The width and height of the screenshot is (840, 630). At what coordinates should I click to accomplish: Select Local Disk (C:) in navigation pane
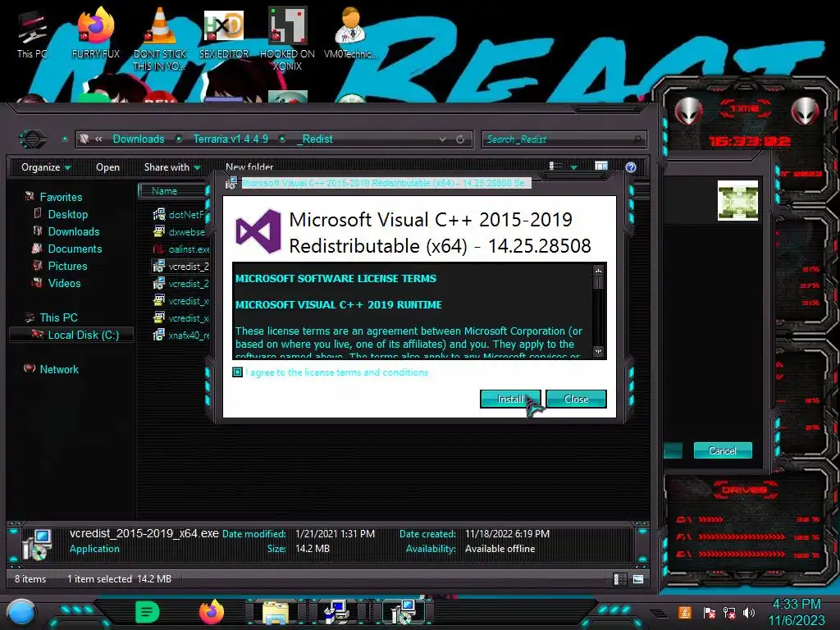72,335
